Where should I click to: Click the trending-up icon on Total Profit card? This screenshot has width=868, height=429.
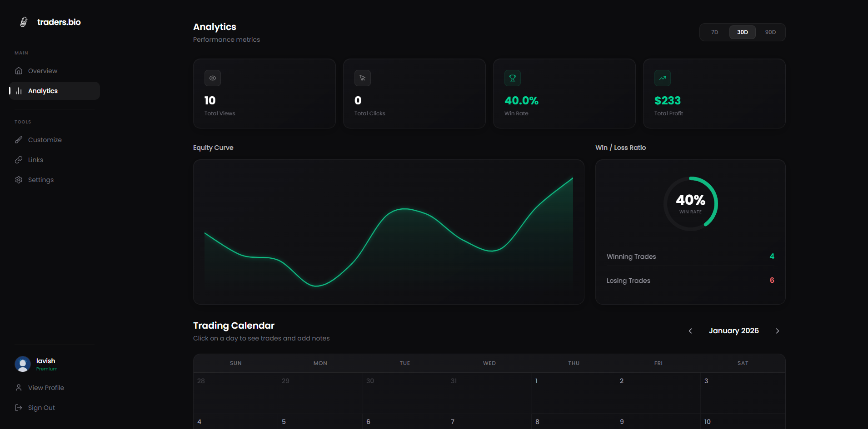tap(662, 78)
